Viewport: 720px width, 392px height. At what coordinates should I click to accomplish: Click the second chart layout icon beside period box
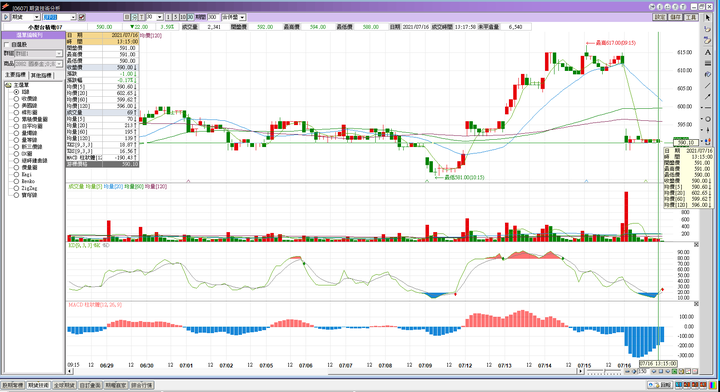[x=135, y=17]
